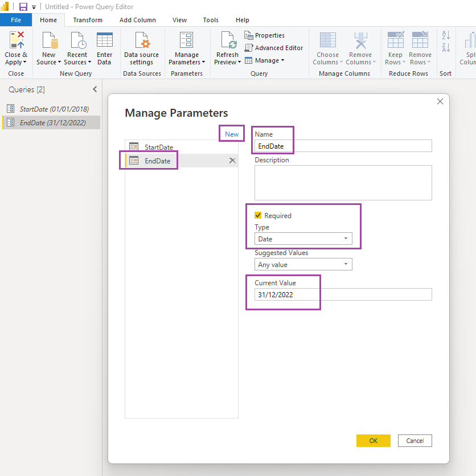Open the File tab
Image resolution: width=476 pixels, height=476 pixels.
(x=16, y=20)
